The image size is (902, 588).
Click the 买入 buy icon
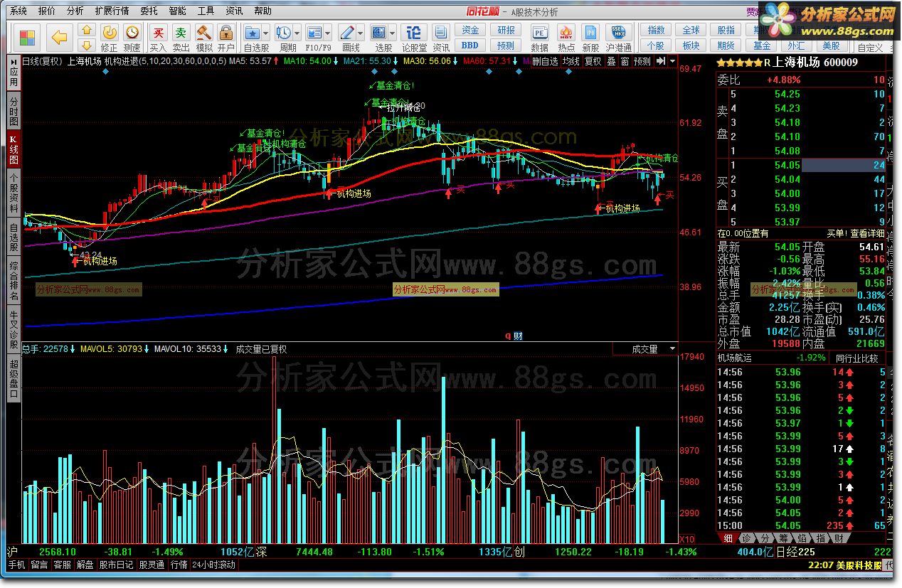click(159, 38)
